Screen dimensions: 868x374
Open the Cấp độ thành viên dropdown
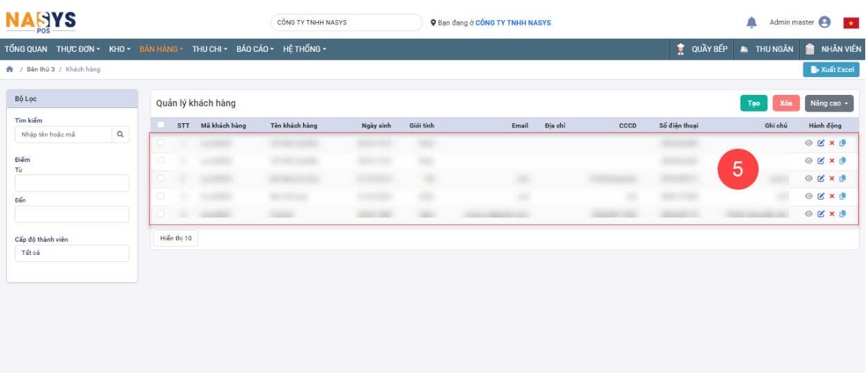coord(72,253)
